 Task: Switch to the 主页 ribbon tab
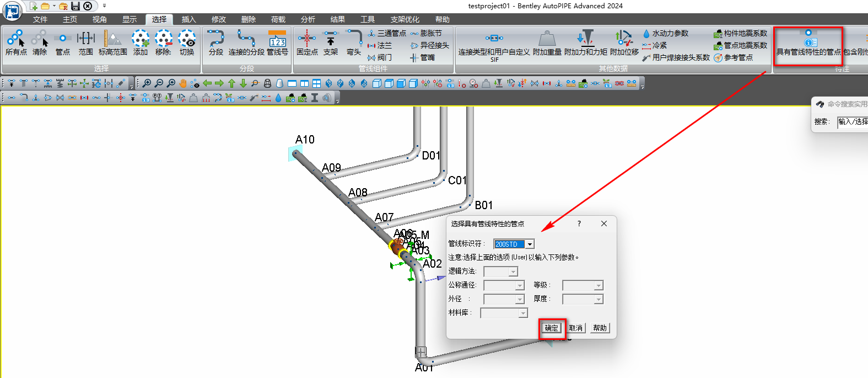point(70,19)
